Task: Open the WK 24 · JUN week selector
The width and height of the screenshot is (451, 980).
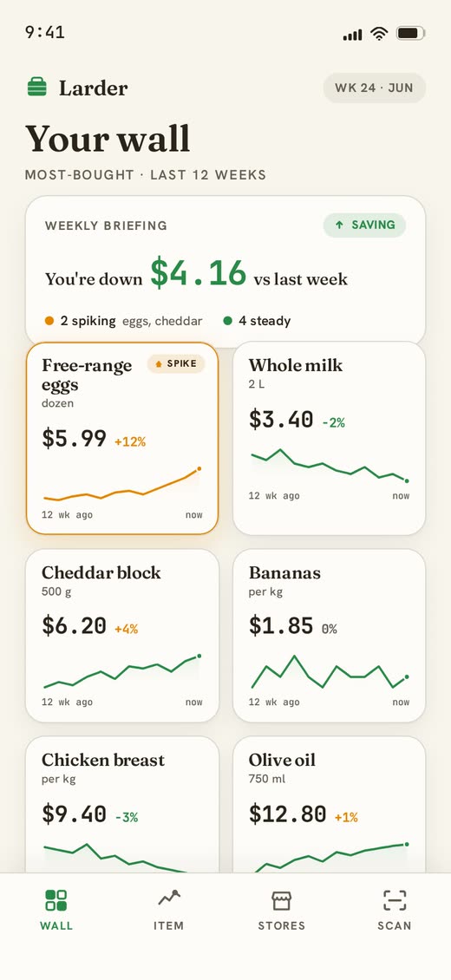Action: tap(374, 88)
